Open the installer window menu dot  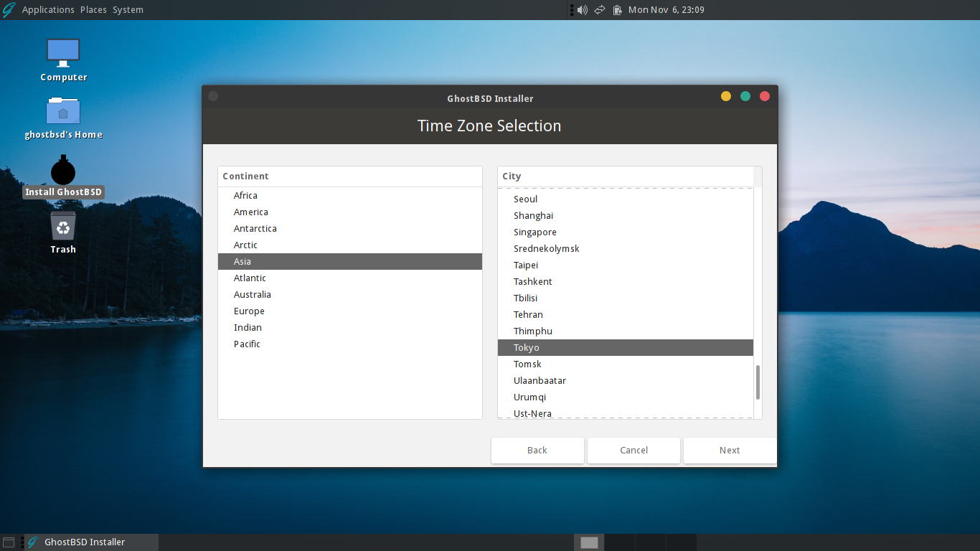(x=213, y=96)
